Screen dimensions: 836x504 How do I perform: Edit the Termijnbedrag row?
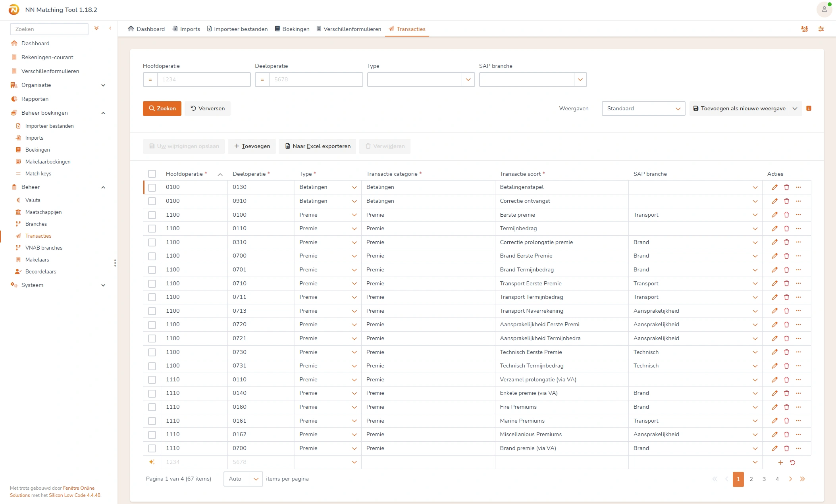coord(774,229)
